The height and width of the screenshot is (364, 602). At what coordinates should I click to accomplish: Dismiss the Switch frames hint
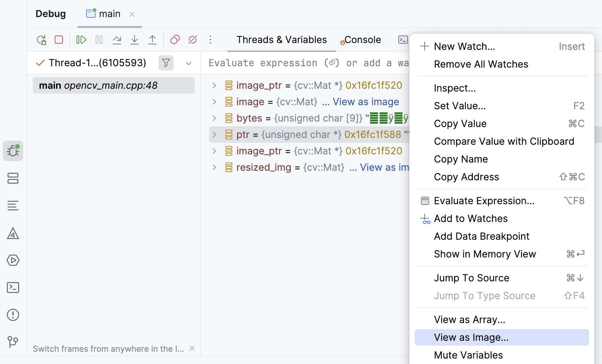[x=192, y=348]
